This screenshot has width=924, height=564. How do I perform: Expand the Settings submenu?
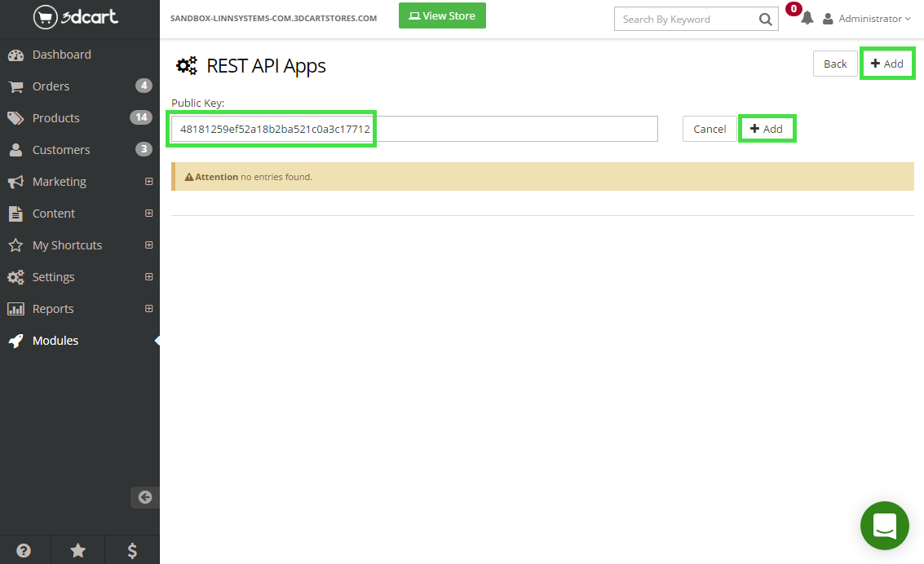click(x=148, y=277)
